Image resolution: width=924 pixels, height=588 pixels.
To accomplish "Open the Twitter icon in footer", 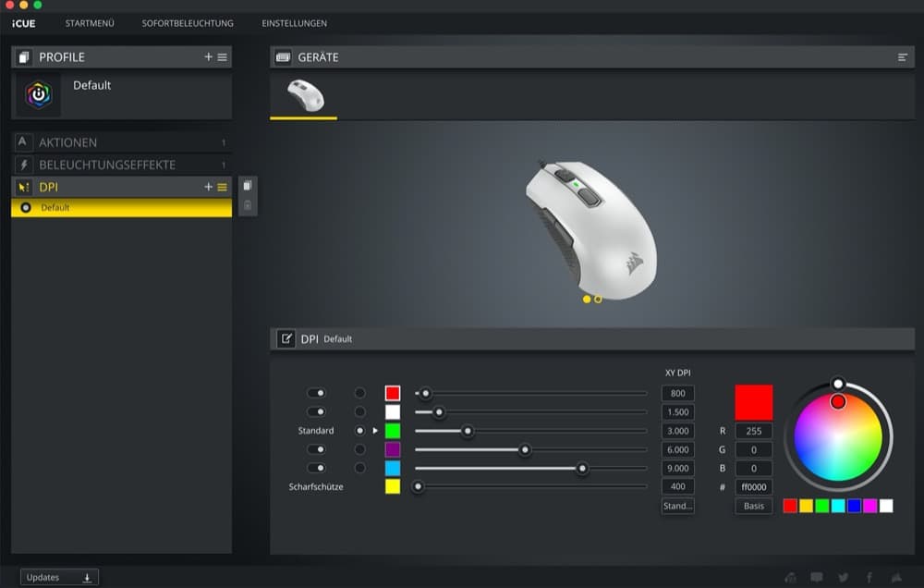I will [844, 578].
